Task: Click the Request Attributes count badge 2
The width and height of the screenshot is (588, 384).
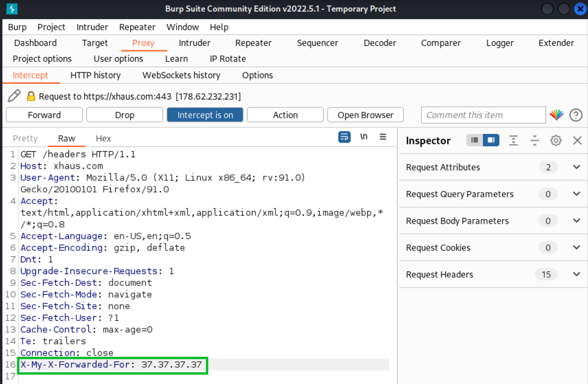Action: coord(548,167)
